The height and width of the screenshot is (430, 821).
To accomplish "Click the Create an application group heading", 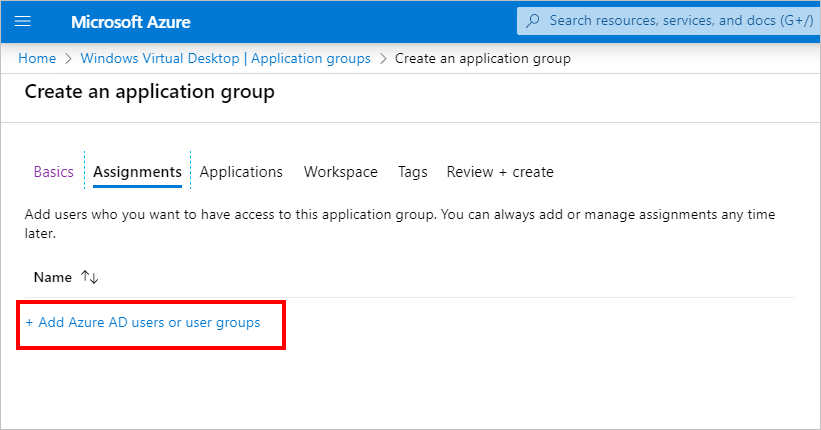I will tap(150, 92).
